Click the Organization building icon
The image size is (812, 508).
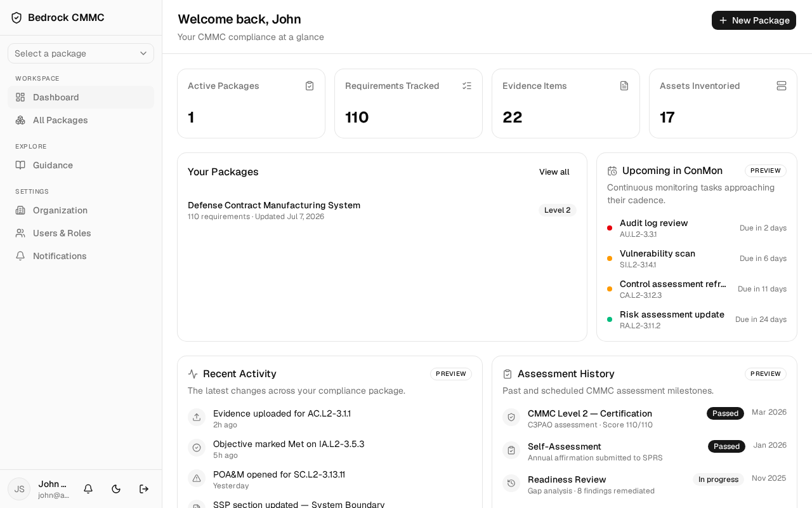[x=20, y=210]
